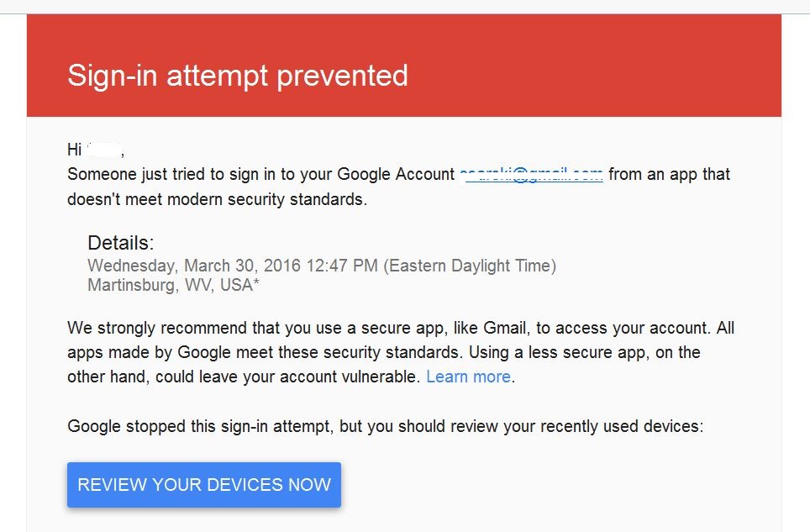Click the words Google Account in first sentence

(x=396, y=175)
